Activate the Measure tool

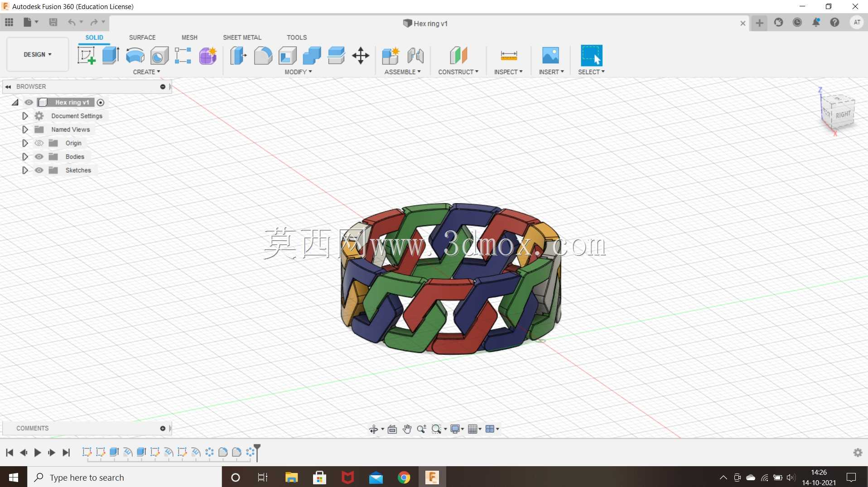509,56
